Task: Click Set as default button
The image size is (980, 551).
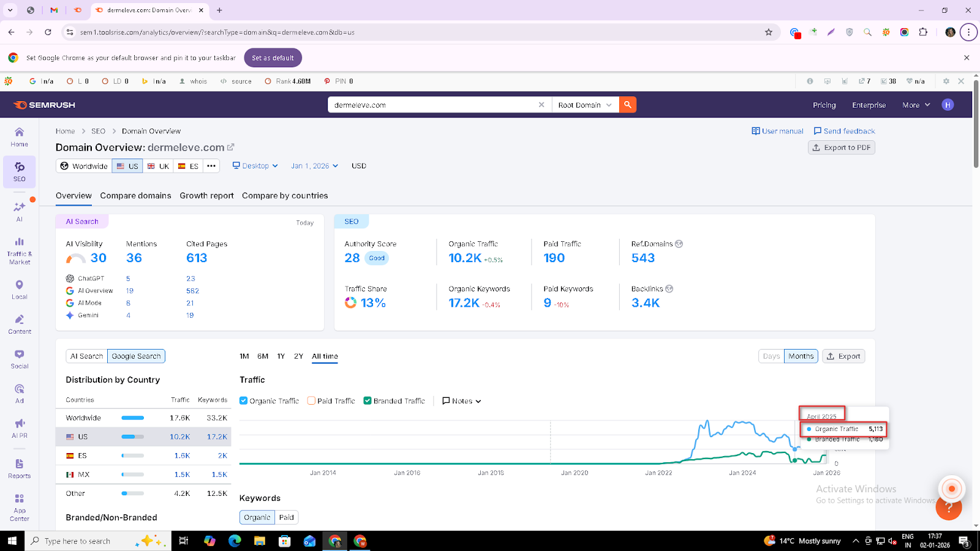Action: coord(273,58)
